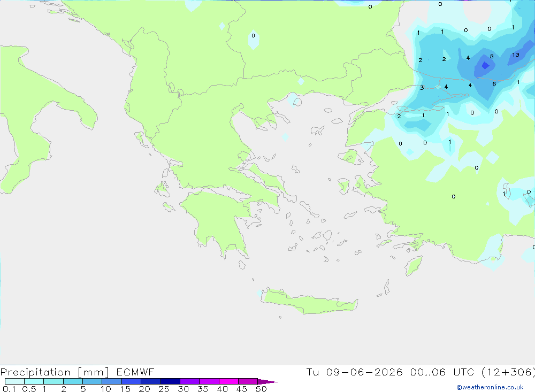Choose the 25–30 mm legend color swatch
The width and height of the screenshot is (535, 392).
(170, 381)
